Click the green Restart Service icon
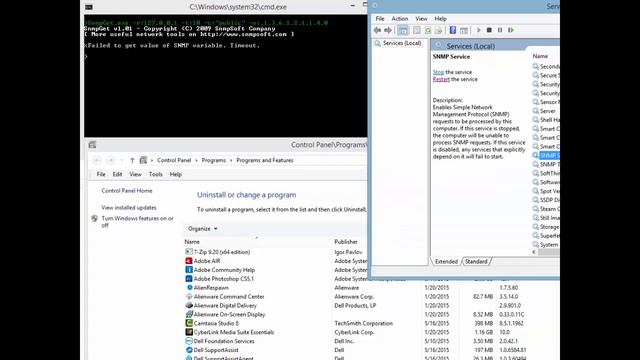This screenshot has width=640, height=360. coord(511,30)
